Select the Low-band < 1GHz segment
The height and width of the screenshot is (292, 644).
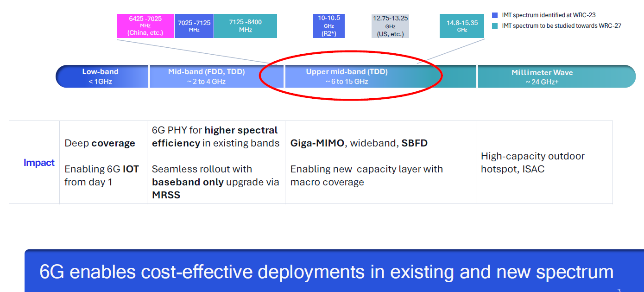click(102, 76)
